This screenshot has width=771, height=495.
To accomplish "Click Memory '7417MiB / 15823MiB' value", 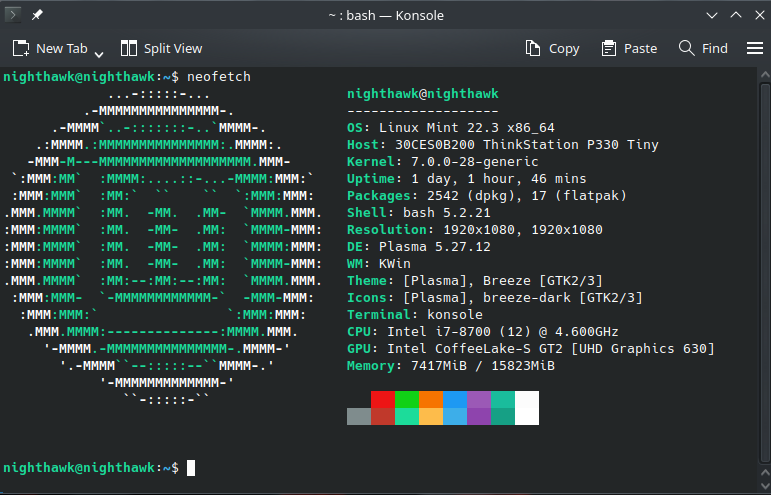I will coord(483,366).
